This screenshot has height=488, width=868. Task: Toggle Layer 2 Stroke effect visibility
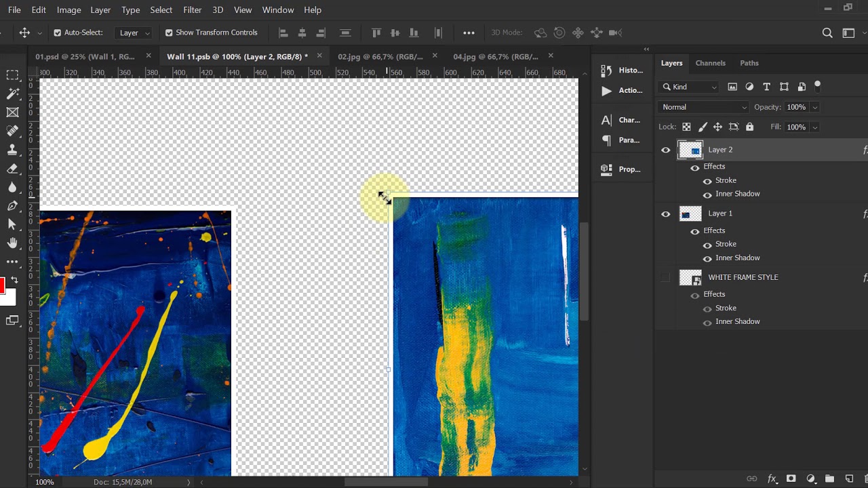point(707,181)
